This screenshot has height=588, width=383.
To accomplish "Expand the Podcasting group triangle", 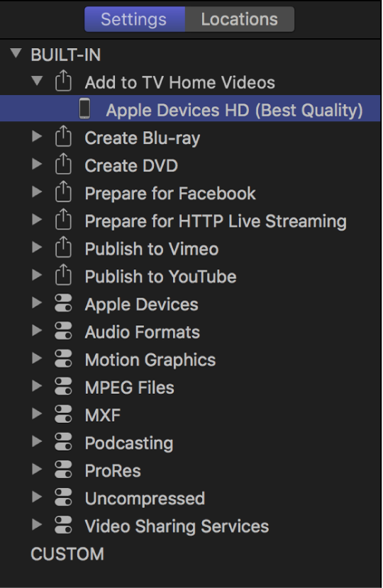I will coord(37,441).
